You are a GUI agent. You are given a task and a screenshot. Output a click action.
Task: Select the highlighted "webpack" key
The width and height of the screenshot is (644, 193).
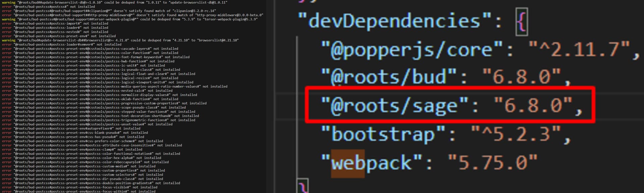click(x=372, y=163)
